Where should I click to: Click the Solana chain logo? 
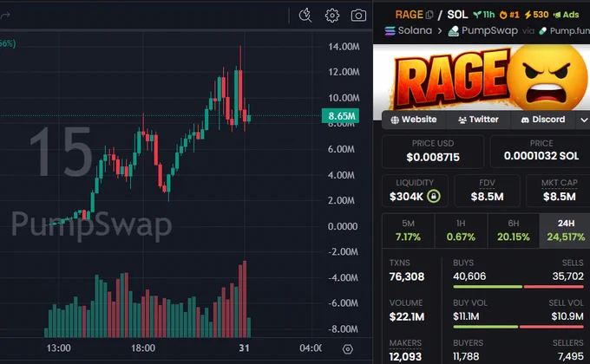tap(390, 30)
